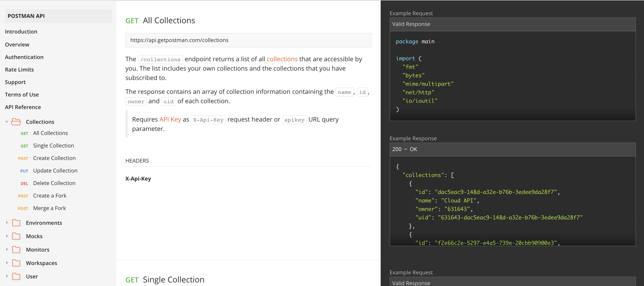The image size is (644, 286).
Task: Select the Rate Limits menu item
Action: (19, 69)
